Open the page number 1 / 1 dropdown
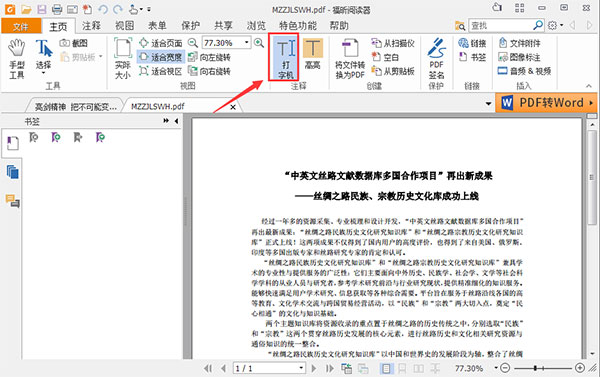600x377 pixels. pos(301,369)
